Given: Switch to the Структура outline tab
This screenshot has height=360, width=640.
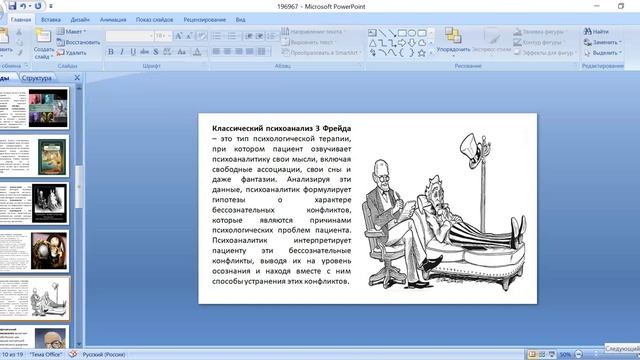Looking at the screenshot, I should [x=37, y=78].
